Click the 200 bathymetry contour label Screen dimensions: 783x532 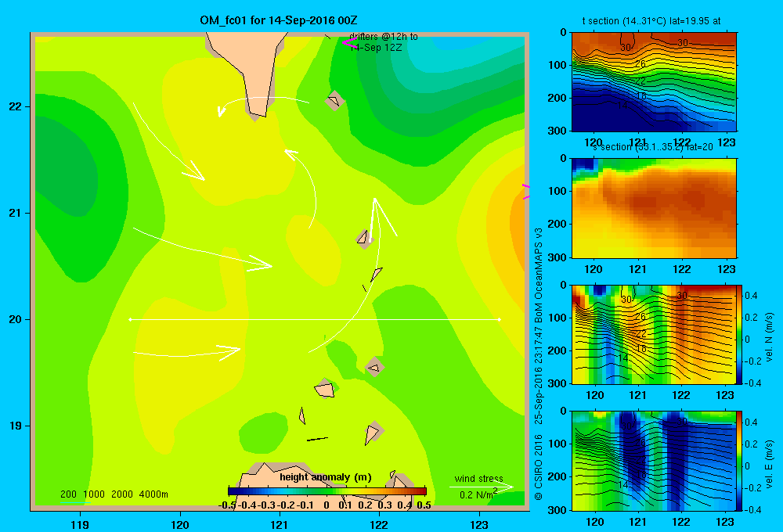pos(68,494)
